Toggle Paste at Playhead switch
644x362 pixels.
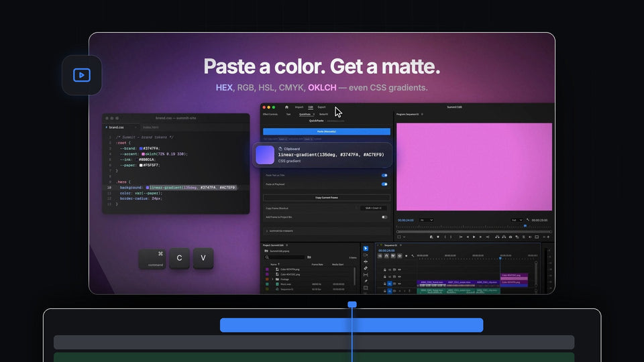[x=384, y=184]
